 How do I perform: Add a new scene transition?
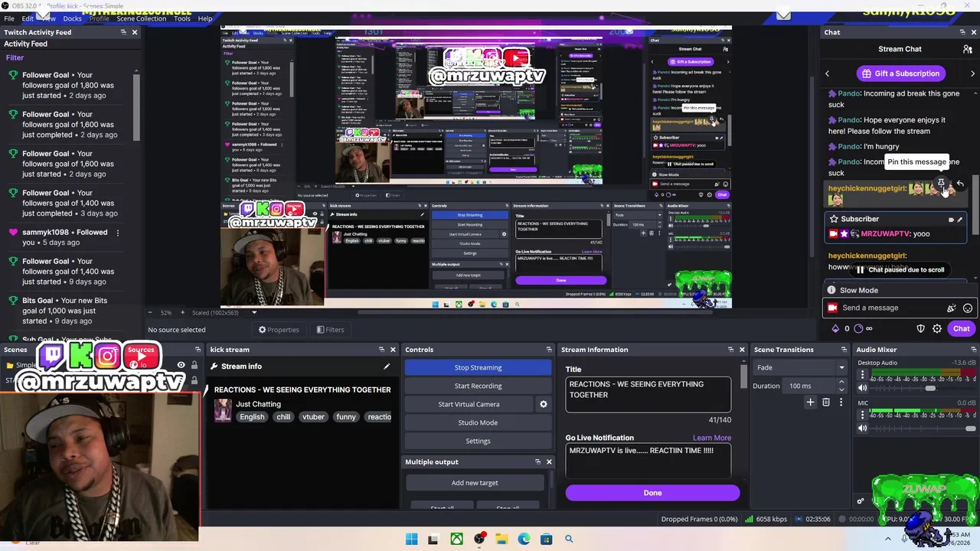810,402
